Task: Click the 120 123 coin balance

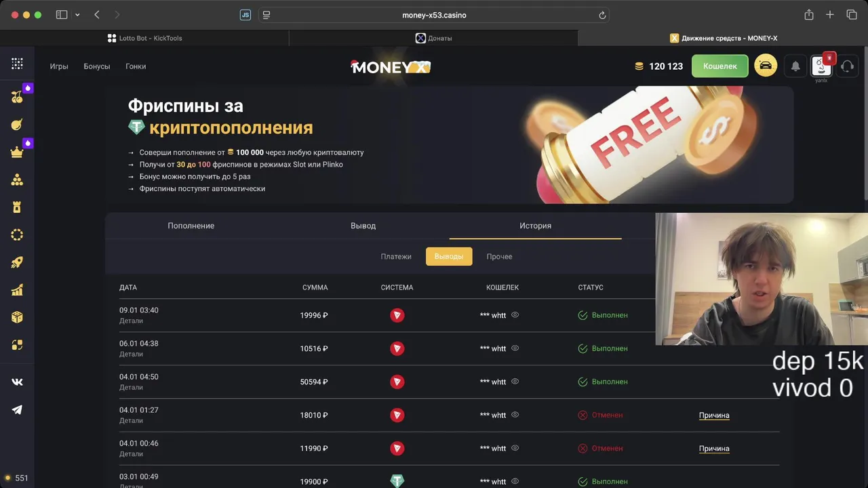Action: pyautogui.click(x=658, y=66)
